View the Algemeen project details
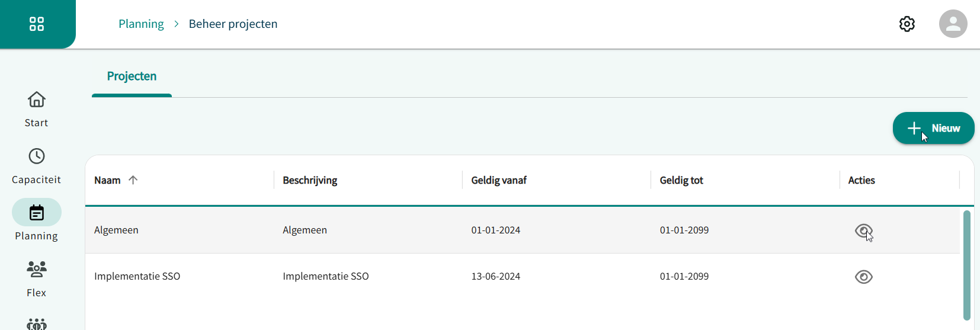980x330 pixels. click(863, 230)
